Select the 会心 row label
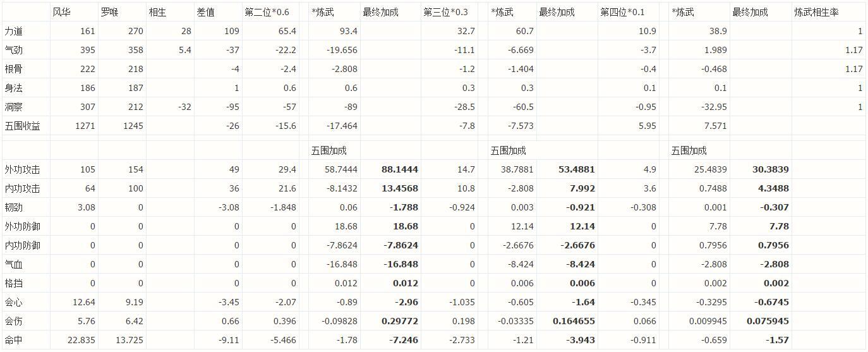Viewport: 868px width, 352px height. tap(14, 302)
